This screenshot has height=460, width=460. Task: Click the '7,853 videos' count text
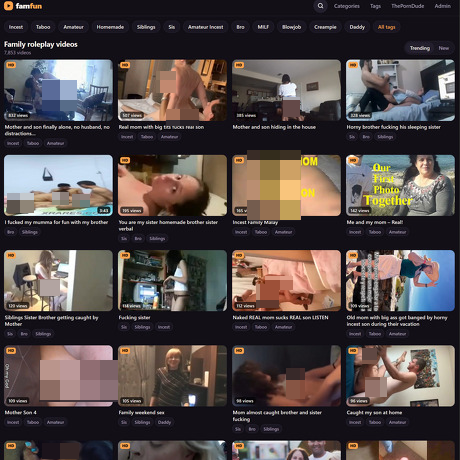click(17, 53)
